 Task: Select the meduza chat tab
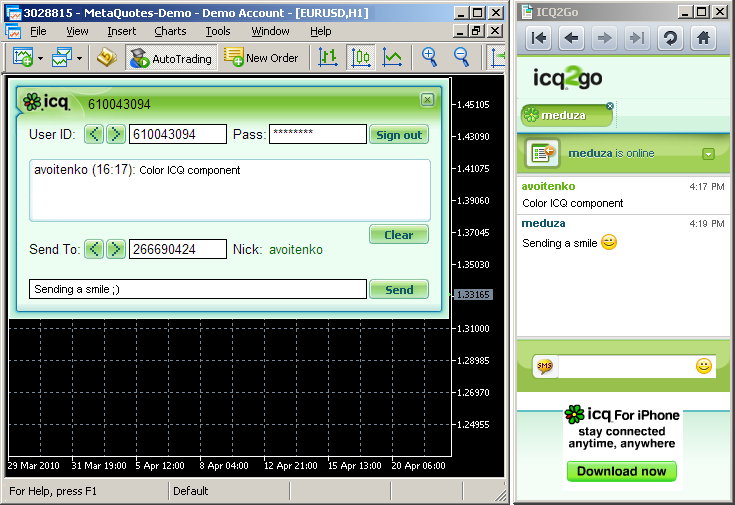[x=566, y=115]
